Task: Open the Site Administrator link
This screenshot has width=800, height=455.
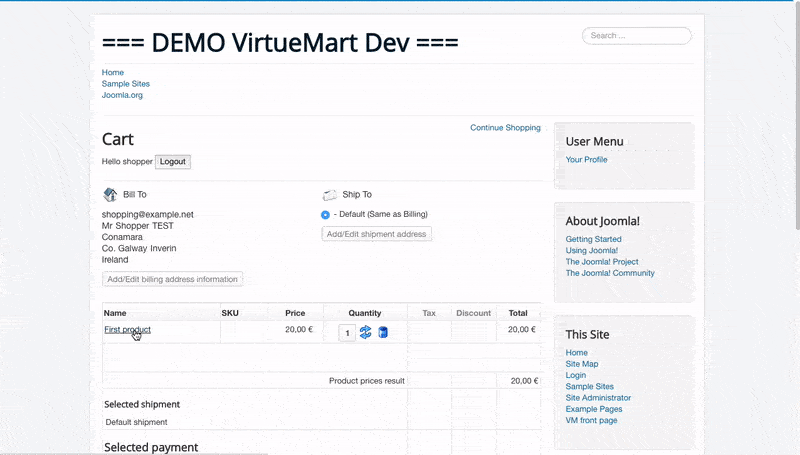Action: (x=598, y=398)
